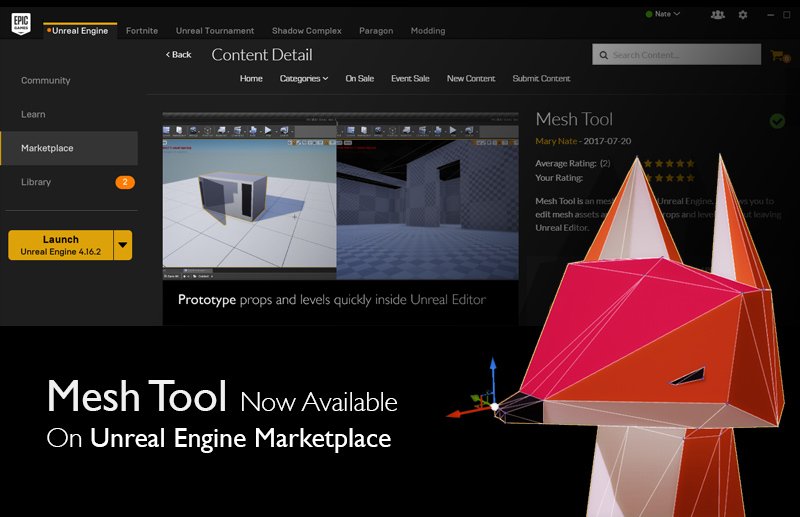The width and height of the screenshot is (800, 517).
Task: Click the green owned checkmark icon
Action: pos(777,121)
